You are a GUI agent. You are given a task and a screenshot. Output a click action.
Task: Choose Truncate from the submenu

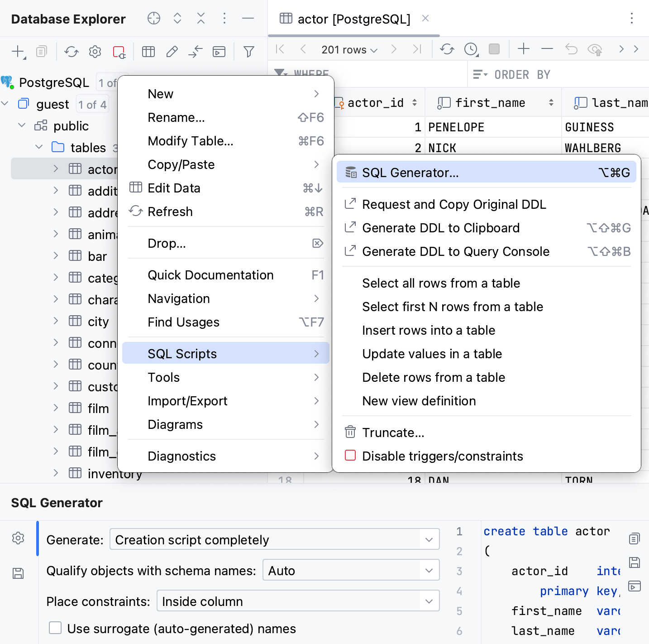(393, 433)
